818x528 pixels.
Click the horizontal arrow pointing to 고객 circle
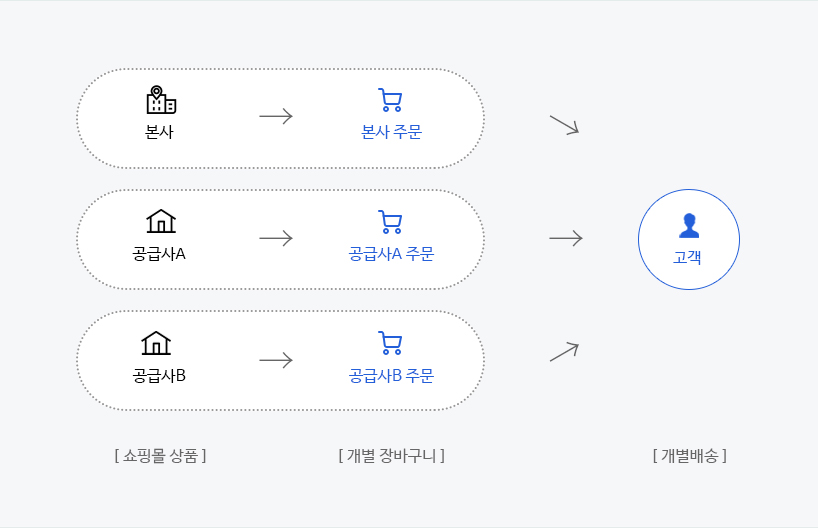click(x=566, y=238)
